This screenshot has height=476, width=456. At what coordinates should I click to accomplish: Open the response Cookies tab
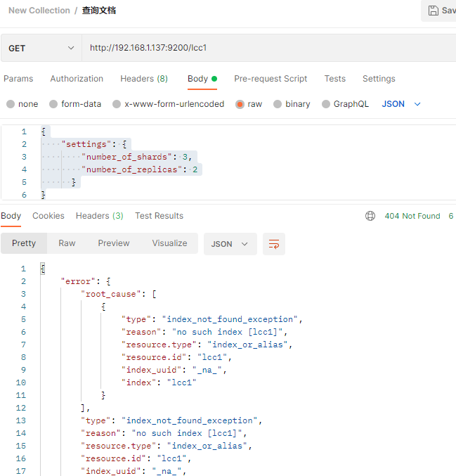click(x=48, y=216)
